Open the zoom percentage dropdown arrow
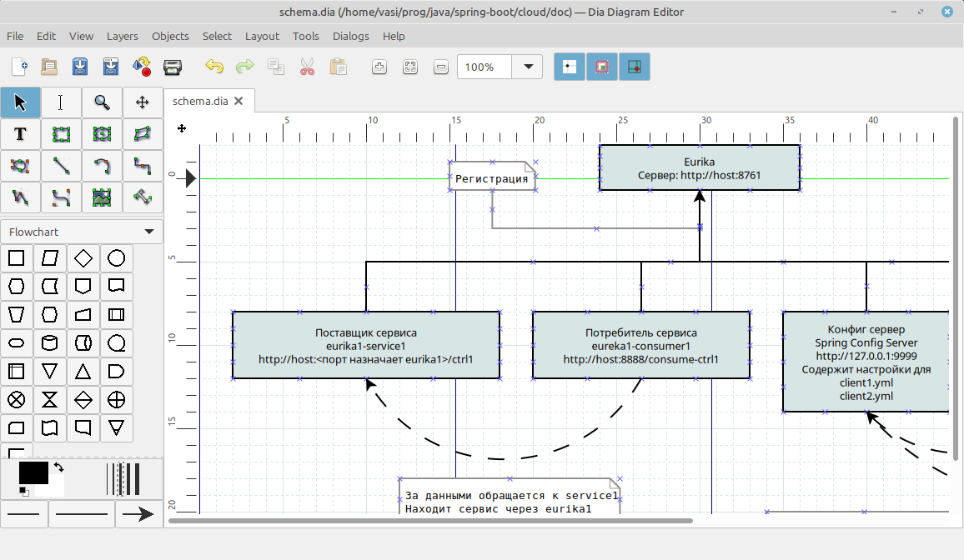 click(528, 67)
